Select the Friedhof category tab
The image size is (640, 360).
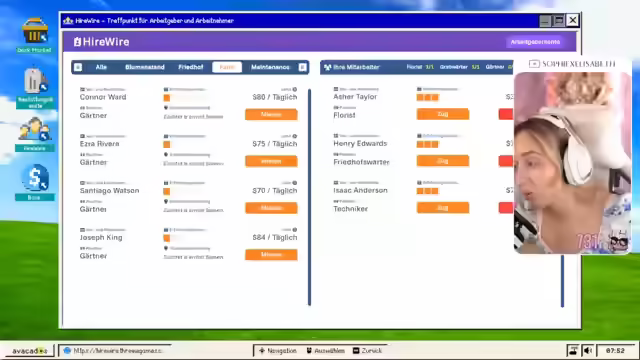[x=191, y=67]
